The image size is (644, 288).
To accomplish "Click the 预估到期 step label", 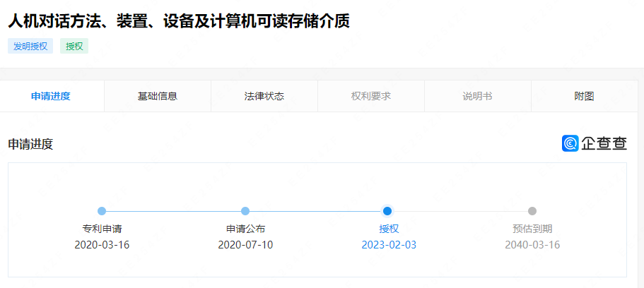I will coord(532,229).
